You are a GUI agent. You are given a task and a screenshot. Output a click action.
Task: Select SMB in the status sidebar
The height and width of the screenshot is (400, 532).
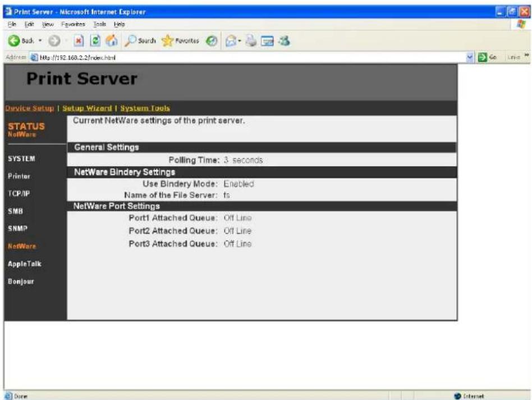(15, 211)
